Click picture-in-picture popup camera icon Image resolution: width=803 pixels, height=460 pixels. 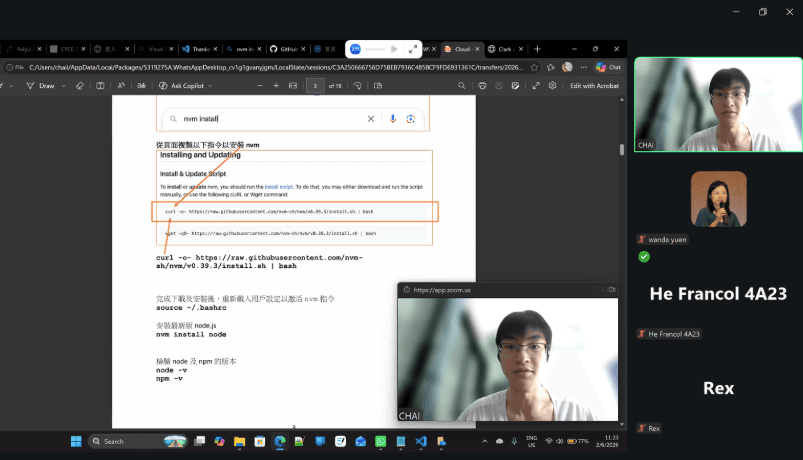click(611, 290)
